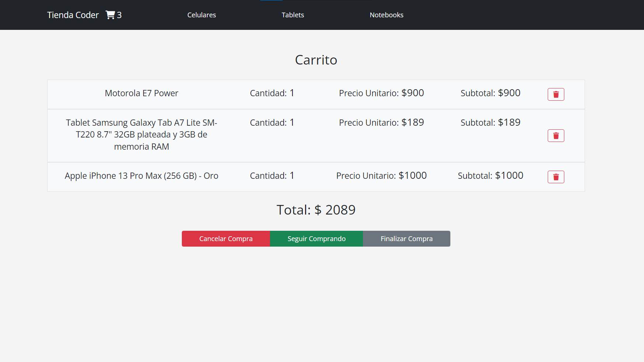Click the Samsung Galaxy Tab A7 product name
Viewport: 644px width, 362px height.
click(141, 134)
